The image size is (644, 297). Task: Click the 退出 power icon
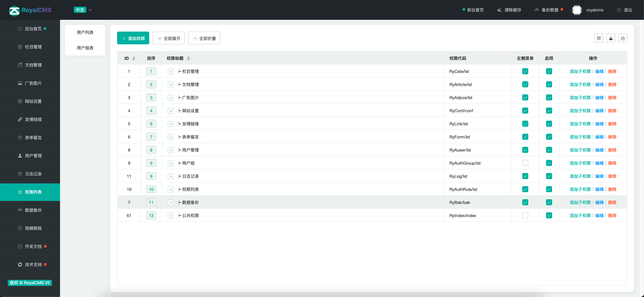tap(619, 10)
